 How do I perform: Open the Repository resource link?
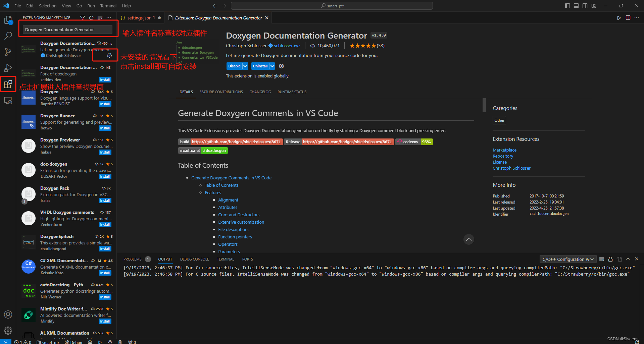[503, 156]
